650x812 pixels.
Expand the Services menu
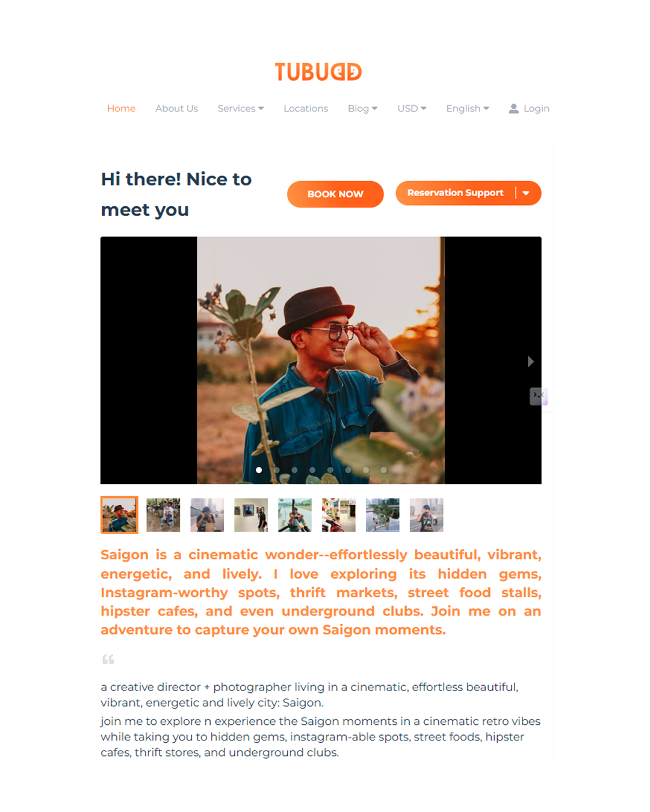click(241, 108)
